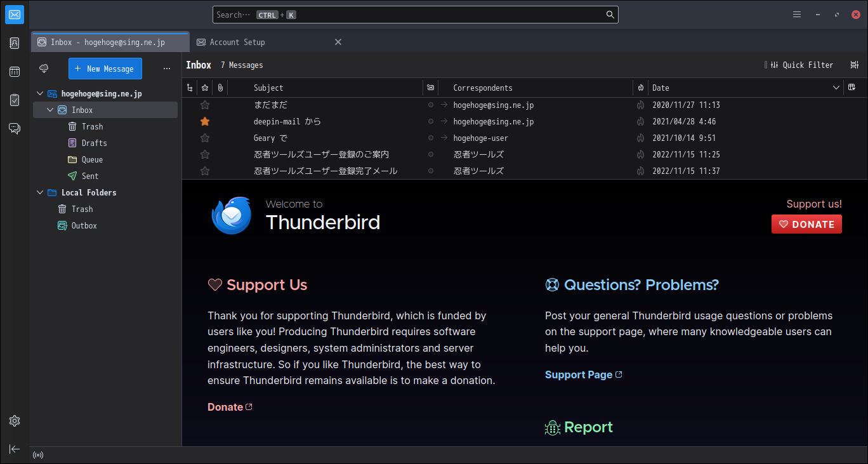Open the Mail space icon
The width and height of the screenshot is (868, 464).
click(x=15, y=14)
